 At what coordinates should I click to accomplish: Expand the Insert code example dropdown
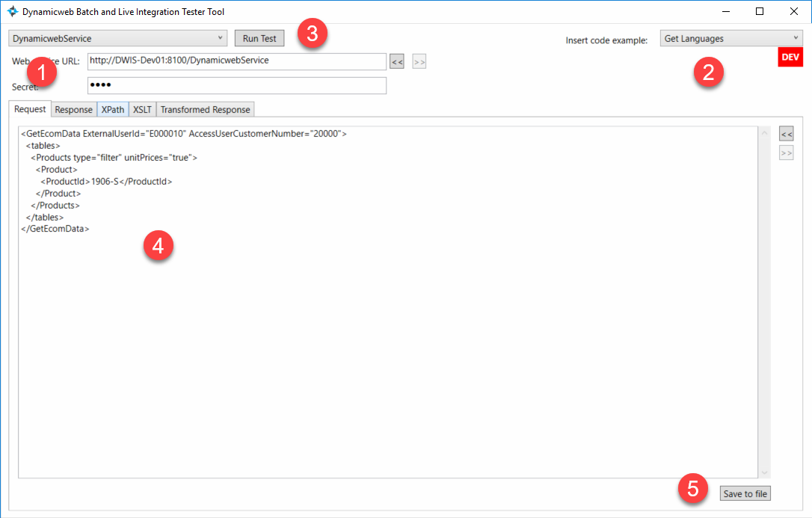[731, 38]
